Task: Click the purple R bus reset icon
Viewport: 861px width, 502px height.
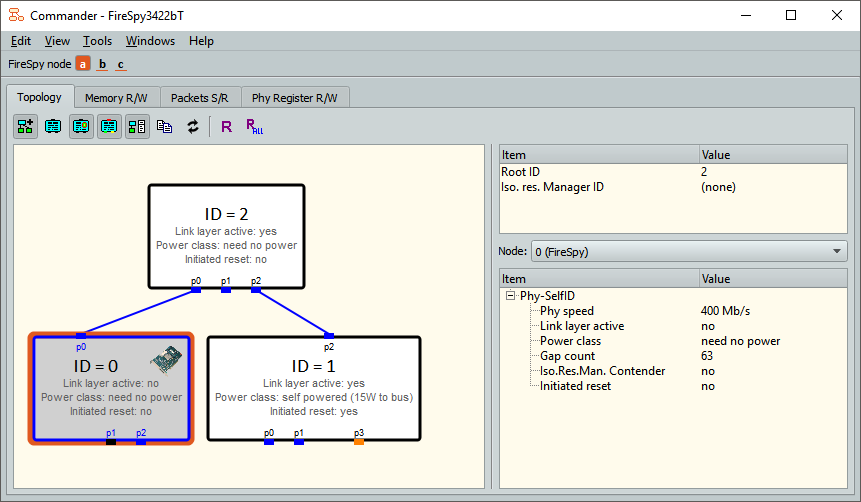Action: click(226, 127)
